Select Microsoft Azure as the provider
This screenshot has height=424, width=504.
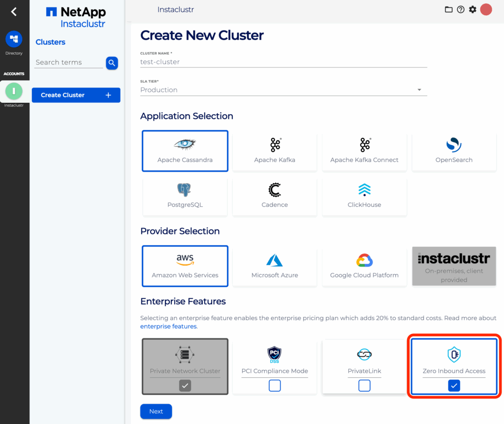point(274,266)
